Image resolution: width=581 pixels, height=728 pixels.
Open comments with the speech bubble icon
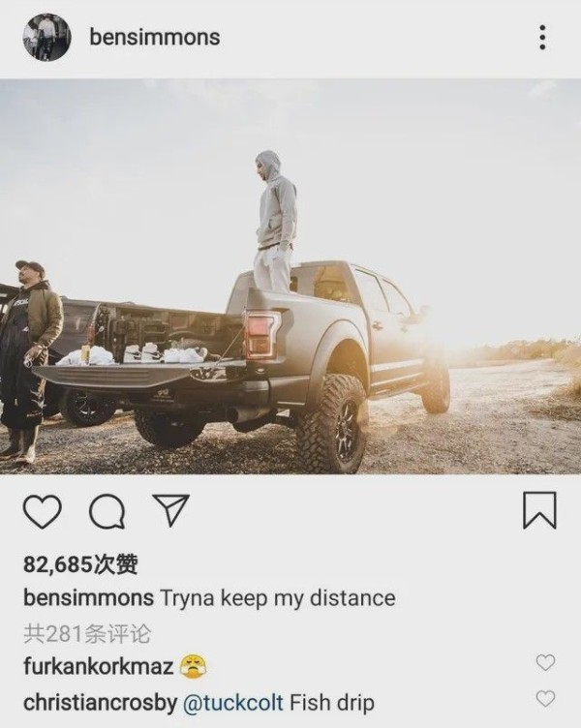click(107, 511)
